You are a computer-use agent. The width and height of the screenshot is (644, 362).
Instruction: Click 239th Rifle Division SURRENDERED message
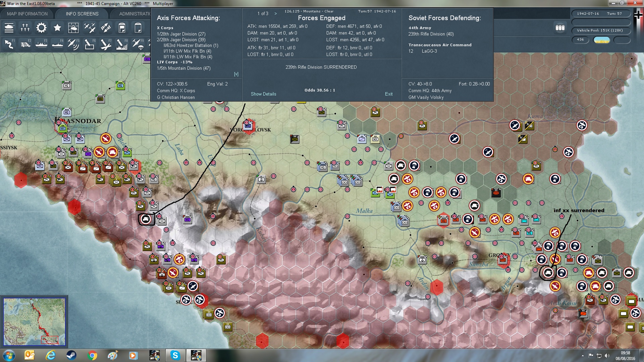click(321, 67)
